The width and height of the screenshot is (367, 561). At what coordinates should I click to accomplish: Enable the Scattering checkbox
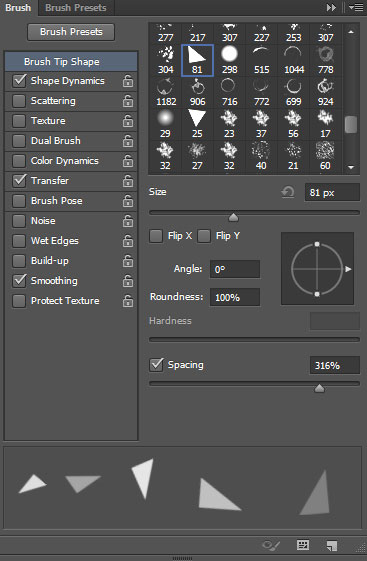19,101
